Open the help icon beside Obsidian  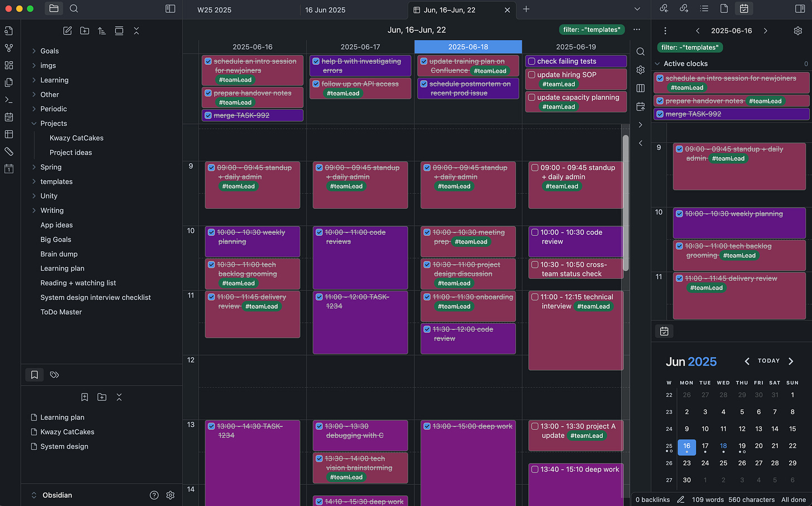[x=154, y=495]
